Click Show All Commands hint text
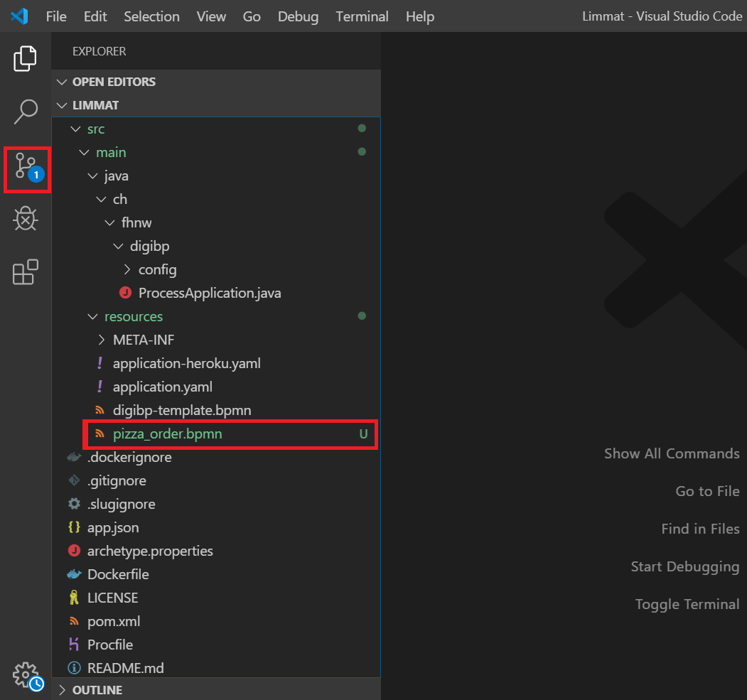Screen dimensions: 747x700 (x=672, y=453)
